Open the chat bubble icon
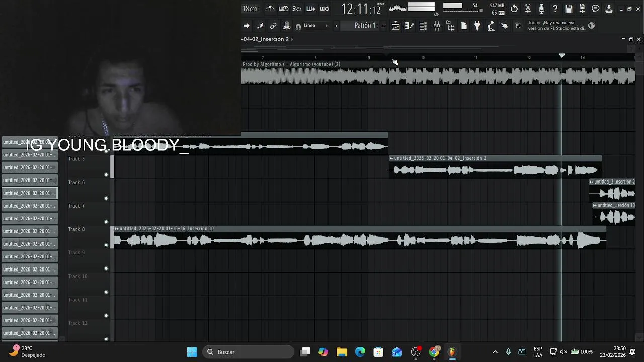 pyautogui.click(x=596, y=9)
